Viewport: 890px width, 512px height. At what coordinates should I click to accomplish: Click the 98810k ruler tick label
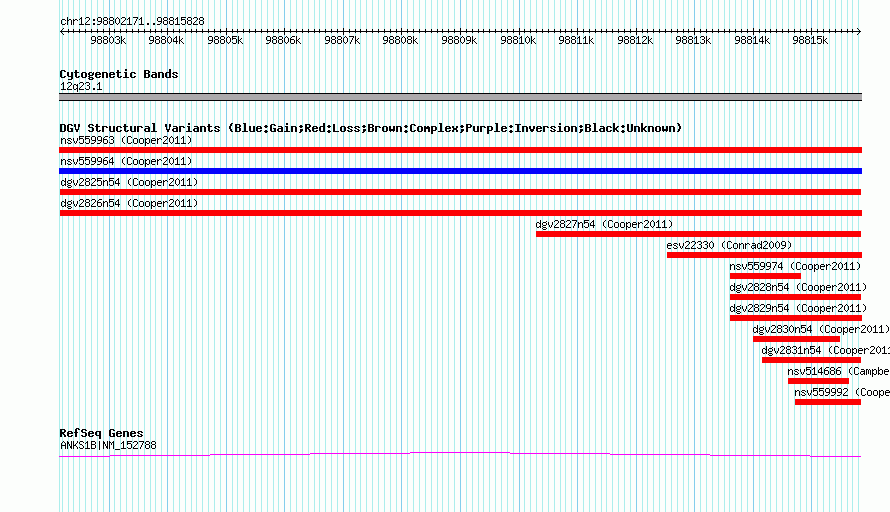pyautogui.click(x=518, y=40)
